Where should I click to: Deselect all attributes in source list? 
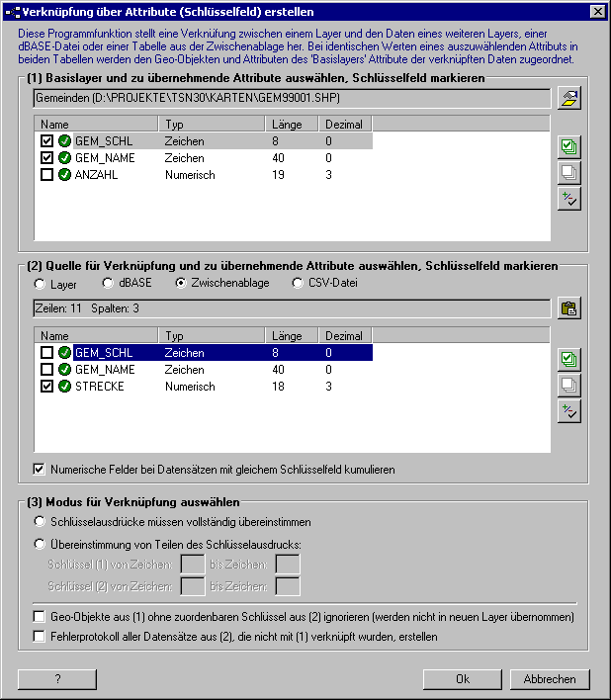569,386
